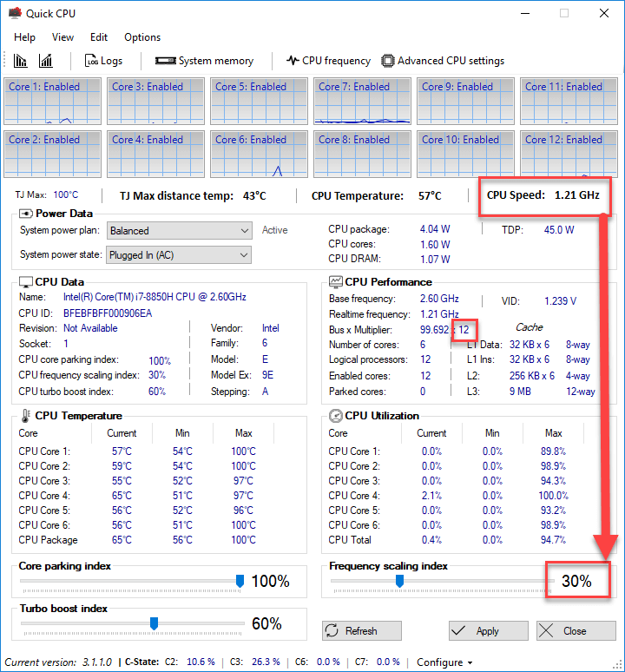Click the TDP 45.0 W value
The height and width of the screenshot is (672, 625).
pos(559,230)
